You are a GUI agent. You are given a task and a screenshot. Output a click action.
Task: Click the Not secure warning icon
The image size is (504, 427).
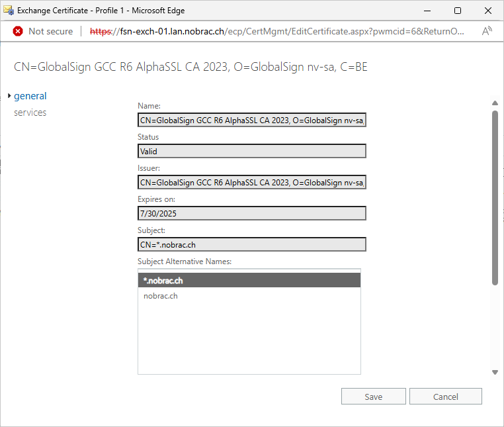point(18,31)
